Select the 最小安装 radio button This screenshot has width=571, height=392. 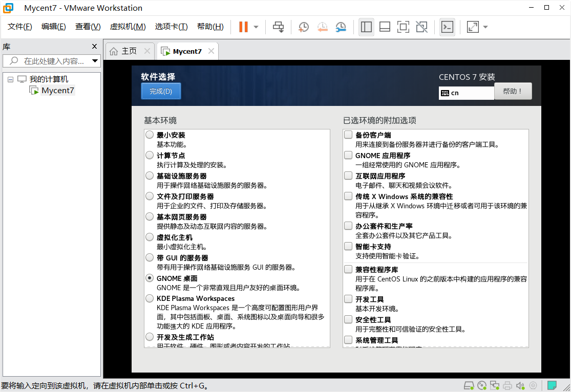pos(150,135)
